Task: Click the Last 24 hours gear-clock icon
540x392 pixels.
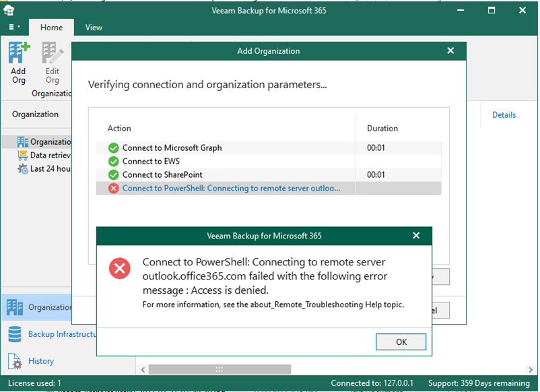Action: coord(23,169)
